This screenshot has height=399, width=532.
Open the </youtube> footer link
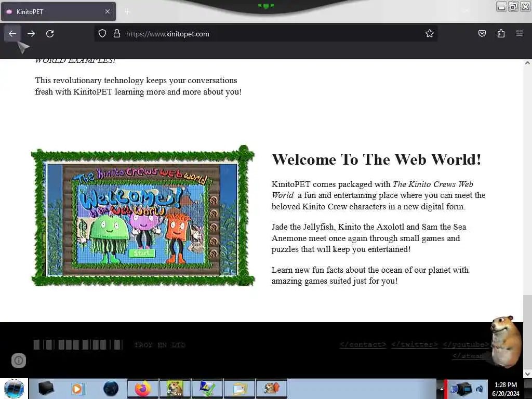[x=466, y=344]
